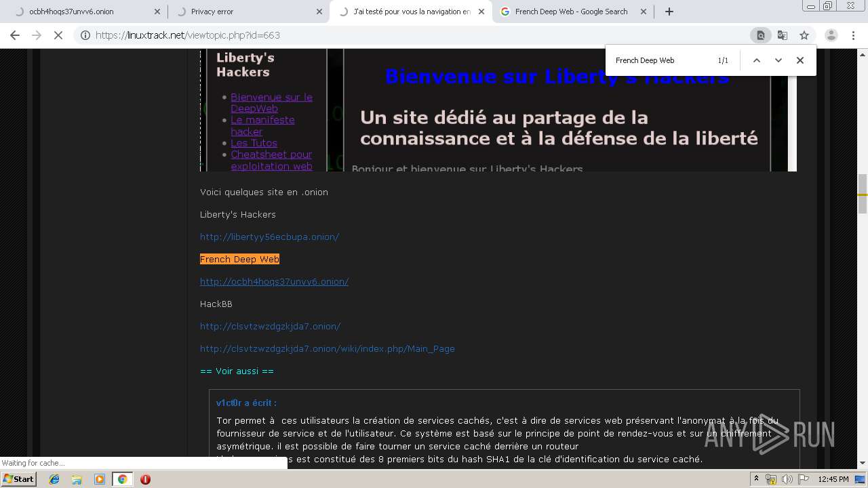
Task: Jump to previous find result
Action: point(757,60)
